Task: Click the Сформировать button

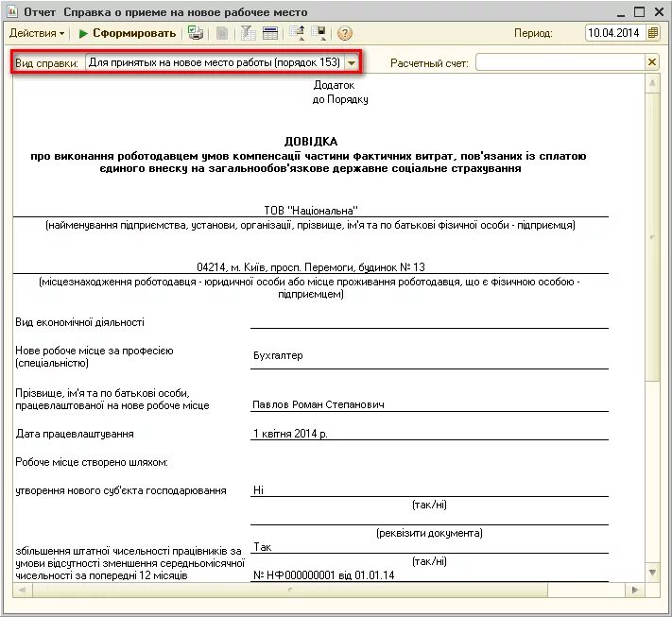Action: pyautogui.click(x=128, y=33)
